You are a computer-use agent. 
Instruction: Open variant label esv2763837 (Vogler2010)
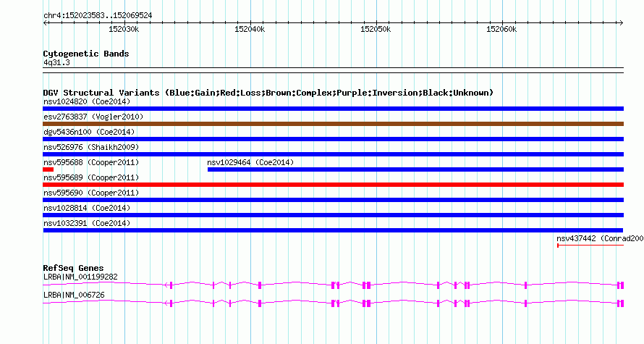point(93,117)
